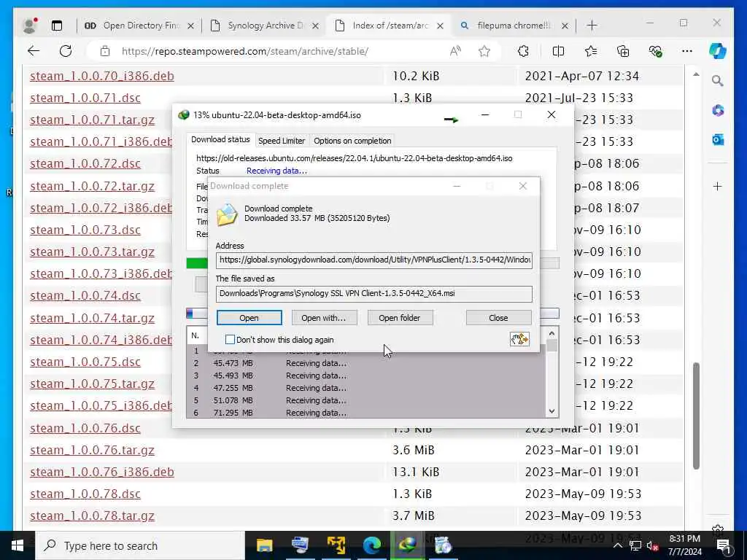Open the Copilot icon in Edge
Viewport: 747px width, 560px height.
pyautogui.click(x=718, y=51)
